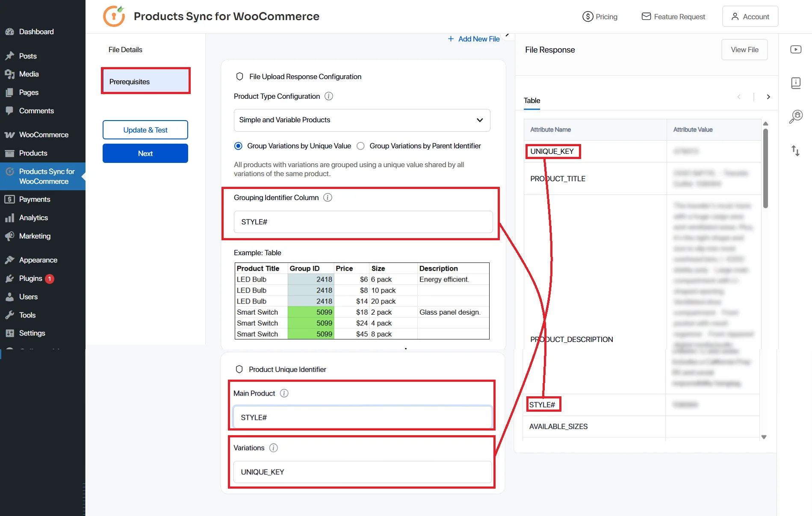Select Group Variations by Unique Value
This screenshot has height=516, width=812.
(x=238, y=146)
